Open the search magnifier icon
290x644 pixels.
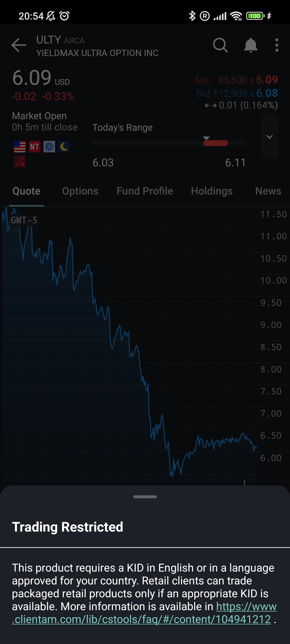coord(220,45)
